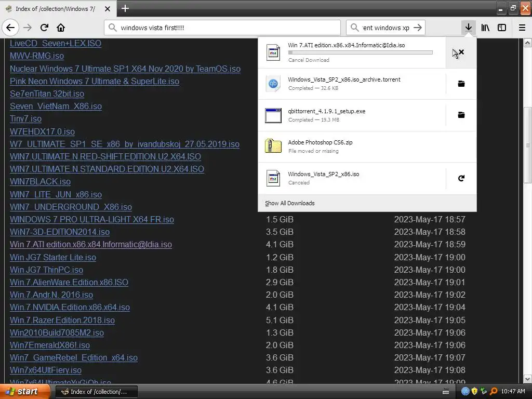Open Win.7.Razer.Edition.2018.iso link
Screen dimensions: 532x399
pyautogui.click(x=62, y=320)
